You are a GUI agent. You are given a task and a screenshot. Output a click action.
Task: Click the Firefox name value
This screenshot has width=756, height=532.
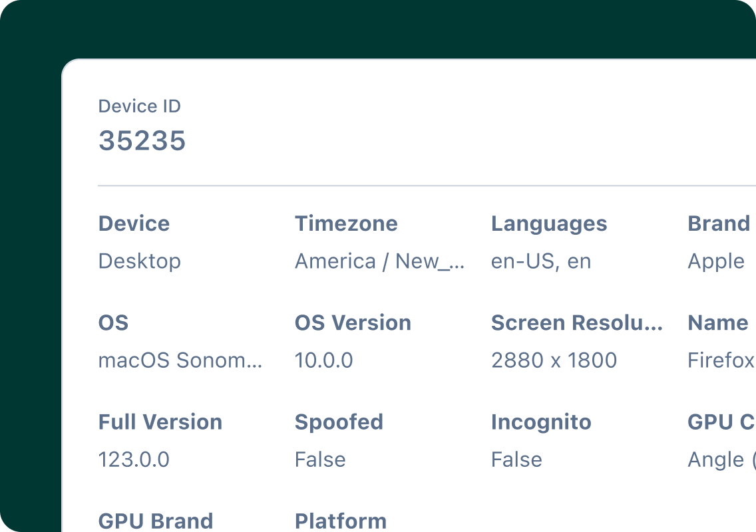721,360
